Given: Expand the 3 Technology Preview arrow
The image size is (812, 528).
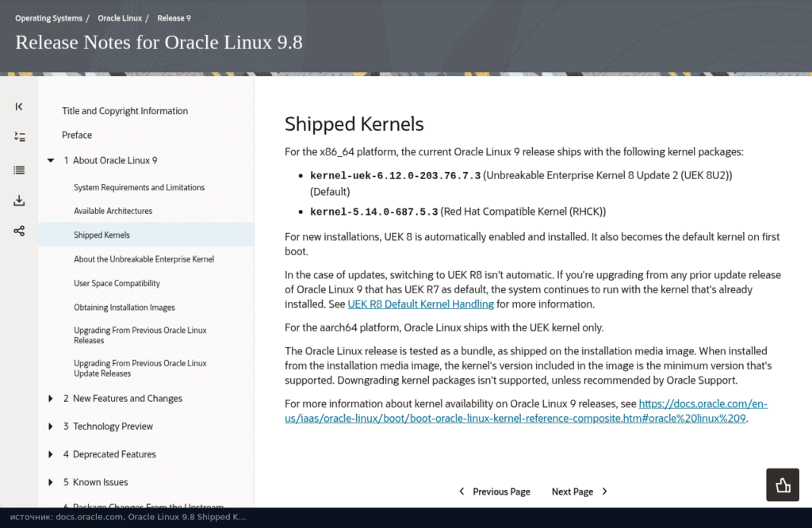Looking at the screenshot, I should (x=50, y=427).
